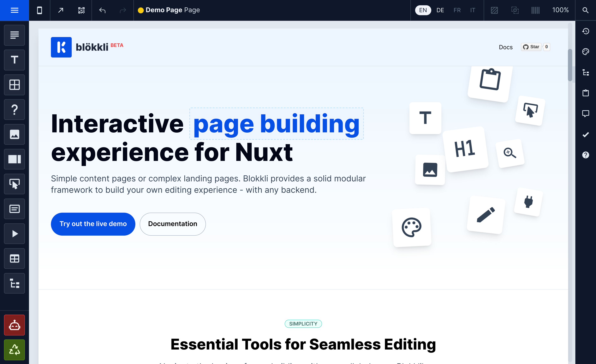The image size is (596, 364).
Task: Click the Content block tool icon
Action: pos(14,209)
